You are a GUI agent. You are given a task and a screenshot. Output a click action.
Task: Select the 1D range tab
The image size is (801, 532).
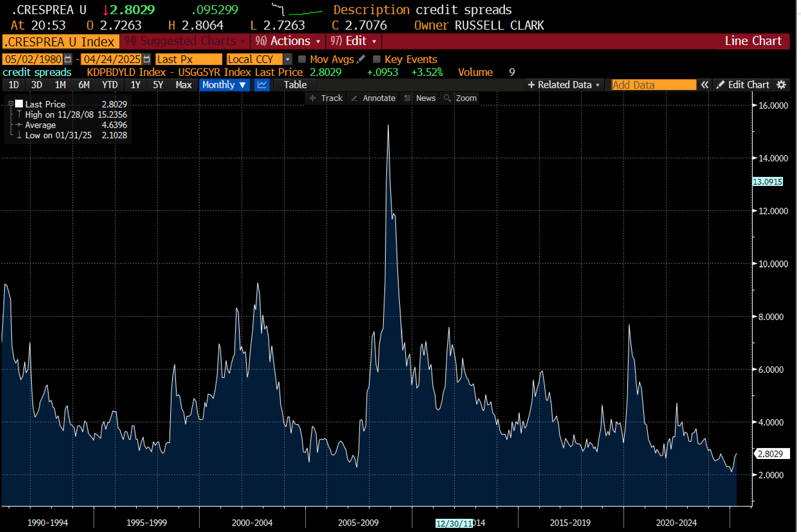coord(14,85)
